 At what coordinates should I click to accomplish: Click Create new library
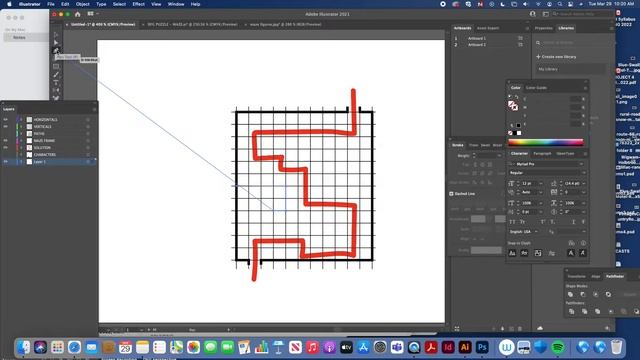556,57
